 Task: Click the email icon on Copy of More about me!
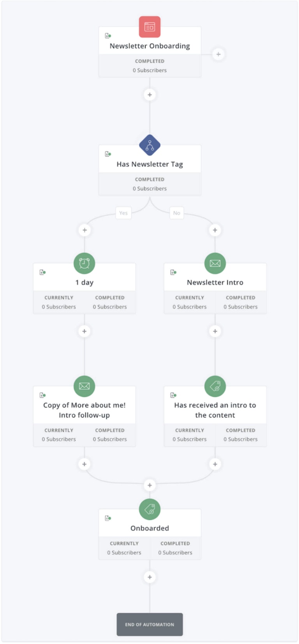click(84, 386)
